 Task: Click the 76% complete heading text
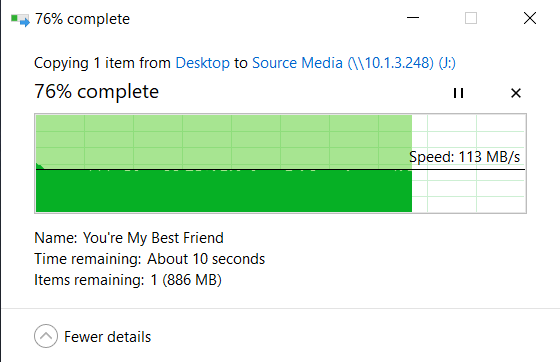[x=96, y=91]
